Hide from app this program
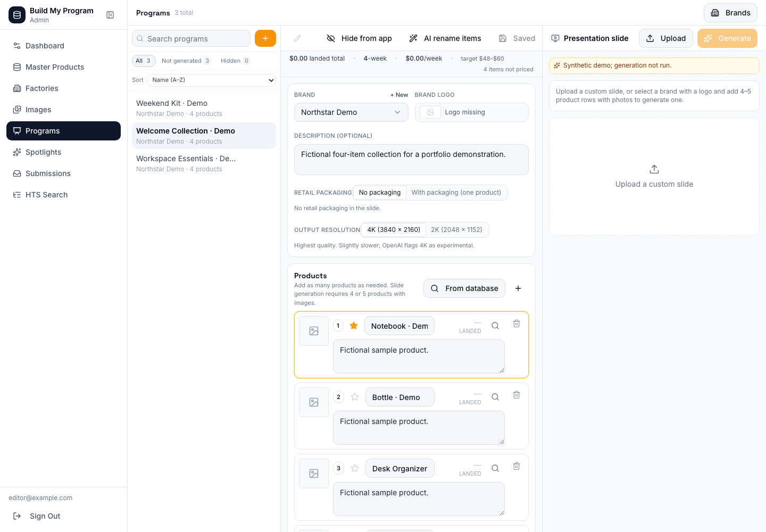The image size is (766, 532). point(359,38)
